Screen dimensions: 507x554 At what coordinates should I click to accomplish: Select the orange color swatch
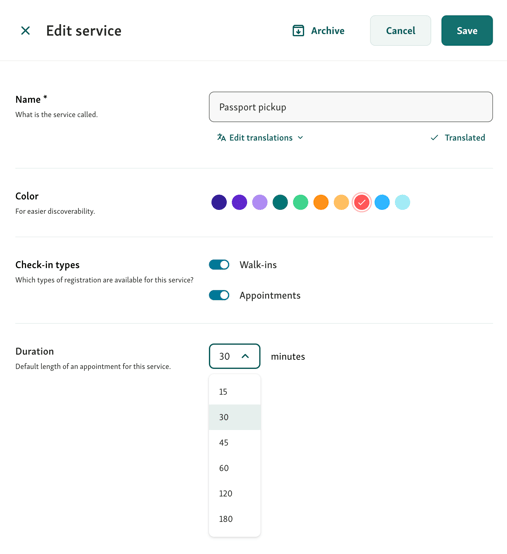coord(321,202)
